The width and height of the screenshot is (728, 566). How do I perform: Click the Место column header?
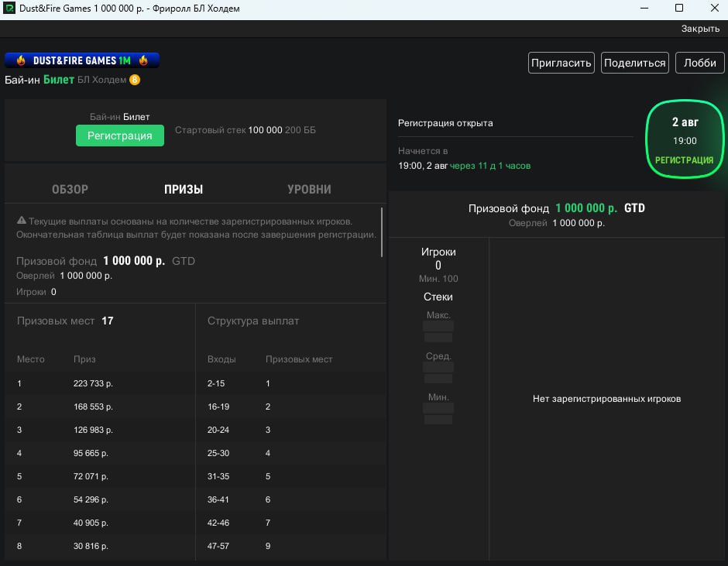pyautogui.click(x=31, y=359)
